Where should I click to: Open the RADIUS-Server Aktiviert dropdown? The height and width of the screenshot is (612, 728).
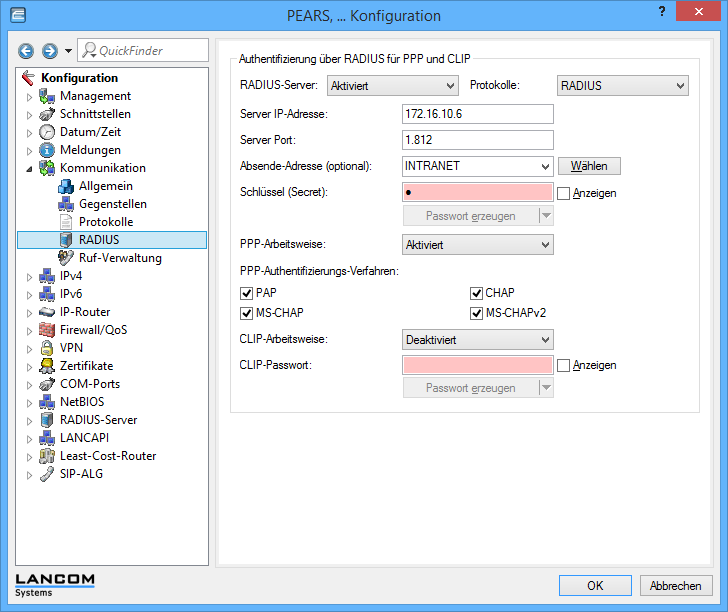[x=392, y=86]
